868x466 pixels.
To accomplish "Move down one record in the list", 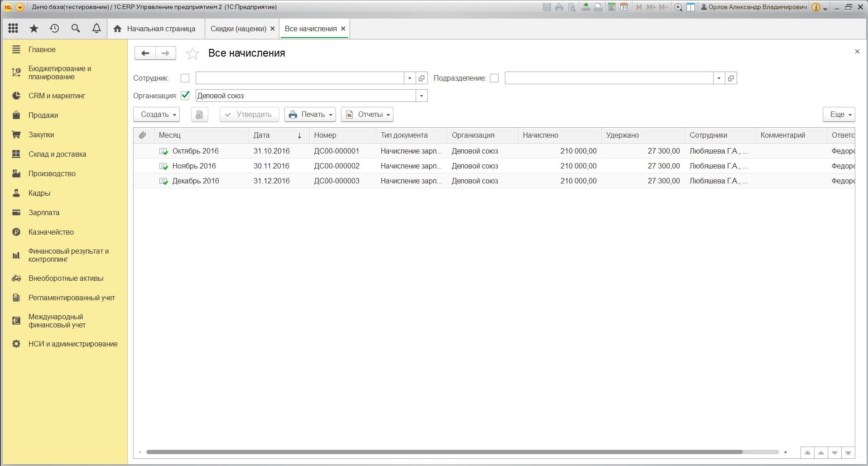I will [834, 452].
